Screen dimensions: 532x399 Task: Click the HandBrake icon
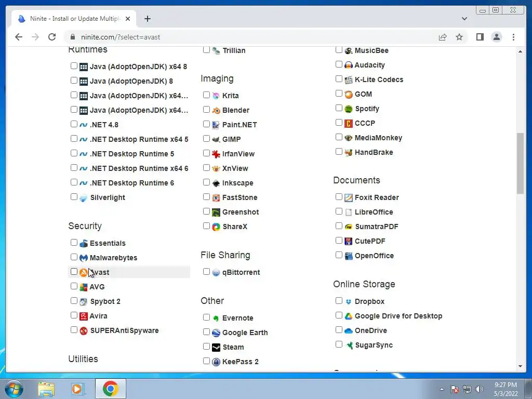(x=349, y=153)
